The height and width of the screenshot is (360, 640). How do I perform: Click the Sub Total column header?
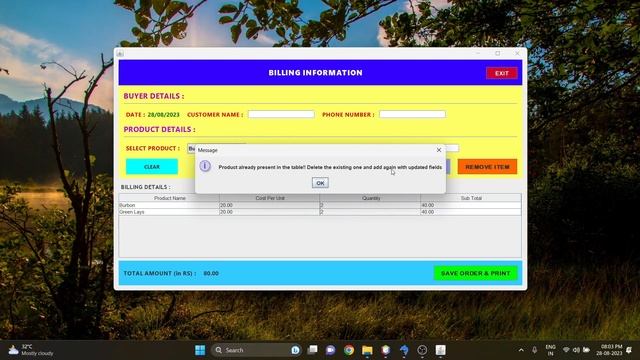pos(471,198)
